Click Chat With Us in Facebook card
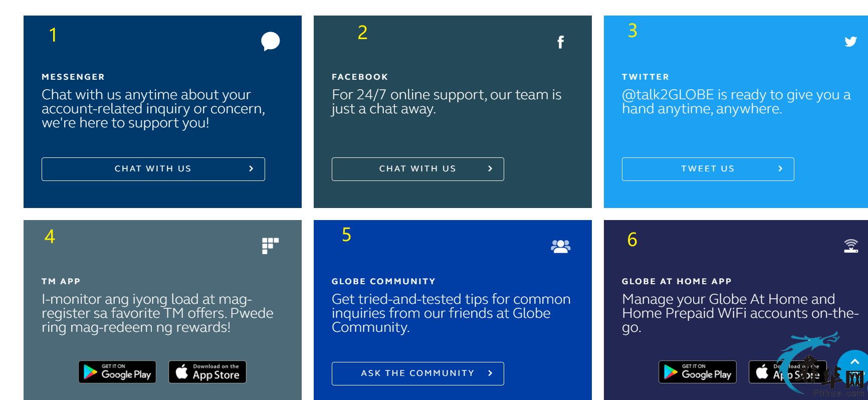The height and width of the screenshot is (400, 868). click(x=418, y=169)
